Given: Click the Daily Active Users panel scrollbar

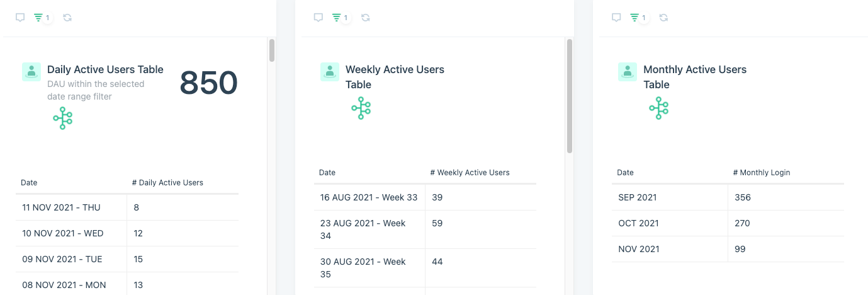Looking at the screenshot, I should [272, 50].
